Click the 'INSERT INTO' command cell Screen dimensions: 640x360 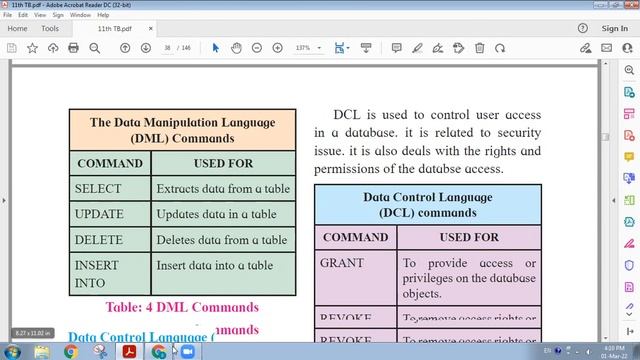110,274
